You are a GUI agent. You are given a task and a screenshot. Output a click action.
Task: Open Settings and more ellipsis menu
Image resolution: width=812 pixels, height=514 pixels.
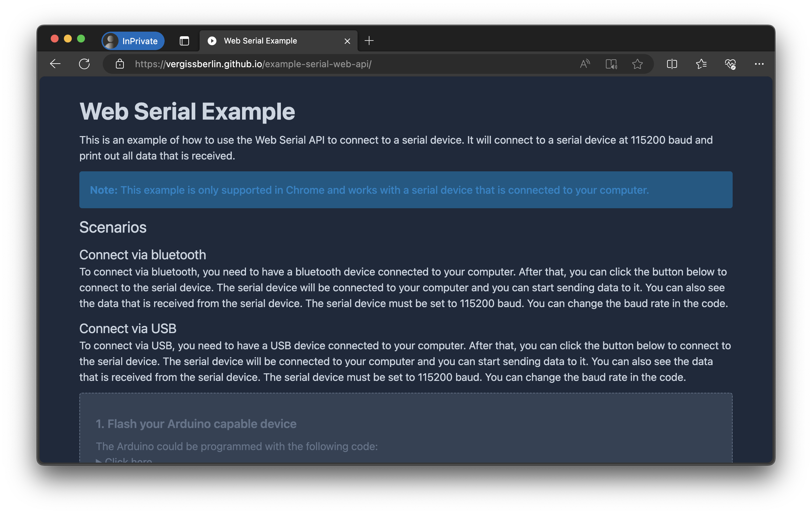[759, 64]
